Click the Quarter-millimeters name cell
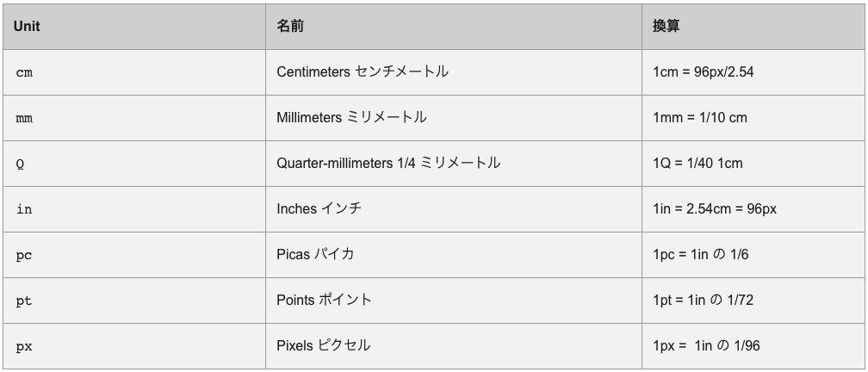 453,164
